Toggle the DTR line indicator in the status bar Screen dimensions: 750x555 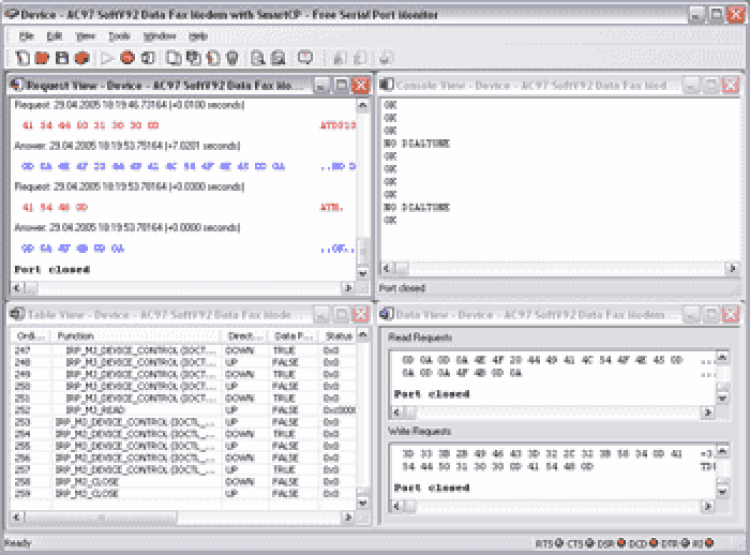675,543
